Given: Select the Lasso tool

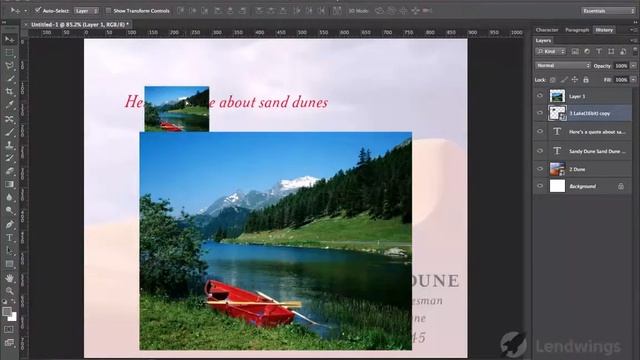Looking at the screenshot, I should tap(9, 66).
